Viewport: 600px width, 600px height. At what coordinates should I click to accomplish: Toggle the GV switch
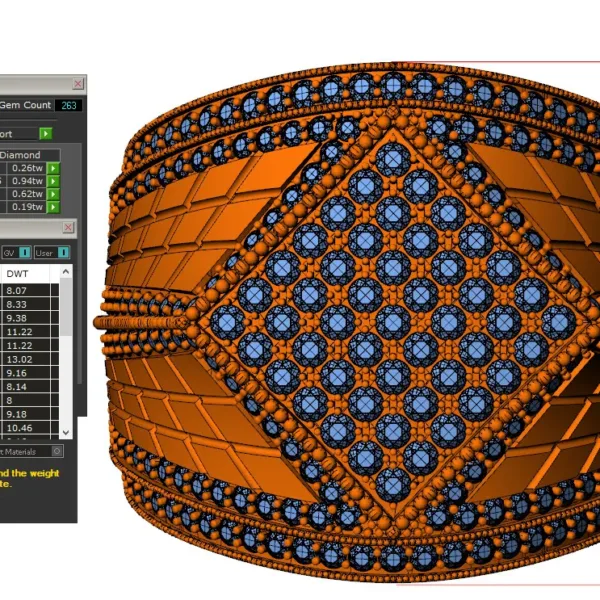pos(24,253)
